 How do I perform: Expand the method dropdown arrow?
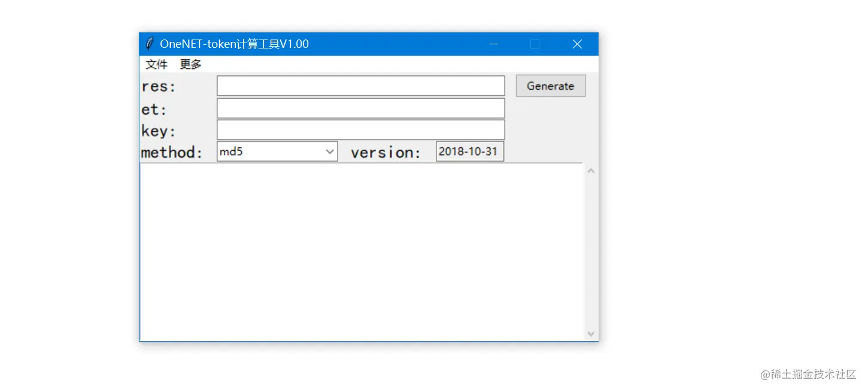pyautogui.click(x=330, y=151)
